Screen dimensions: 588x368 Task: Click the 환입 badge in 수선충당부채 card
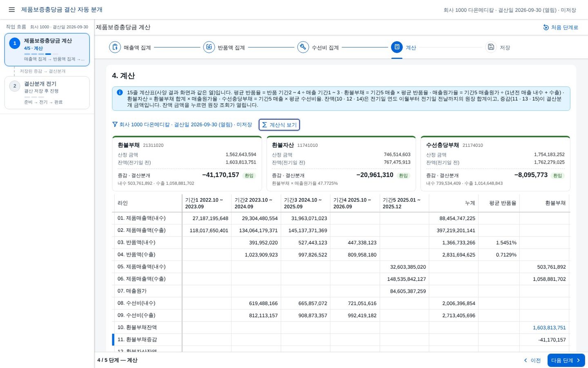coord(557,175)
